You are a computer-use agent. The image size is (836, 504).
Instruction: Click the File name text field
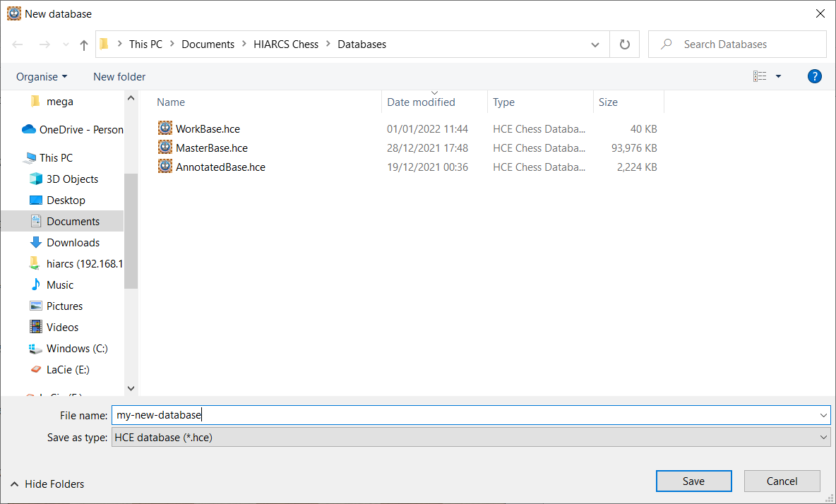466,416
